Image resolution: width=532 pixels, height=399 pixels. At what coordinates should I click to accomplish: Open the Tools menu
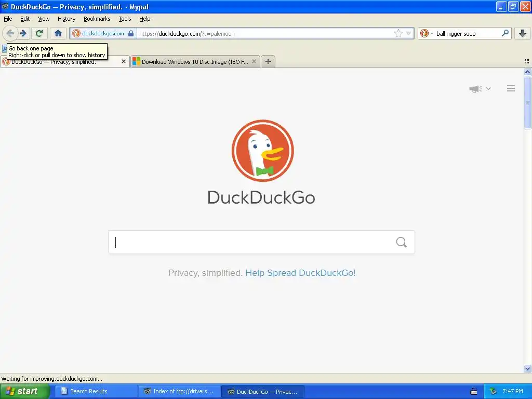point(125,19)
